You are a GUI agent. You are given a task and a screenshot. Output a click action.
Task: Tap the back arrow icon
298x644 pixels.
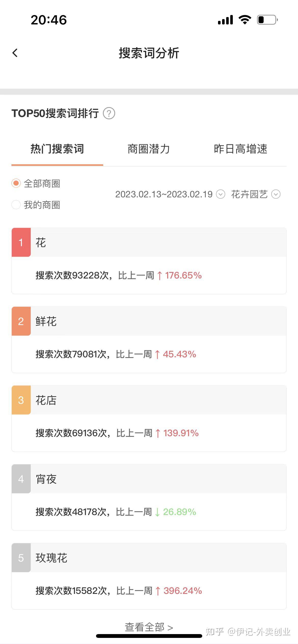click(x=15, y=53)
